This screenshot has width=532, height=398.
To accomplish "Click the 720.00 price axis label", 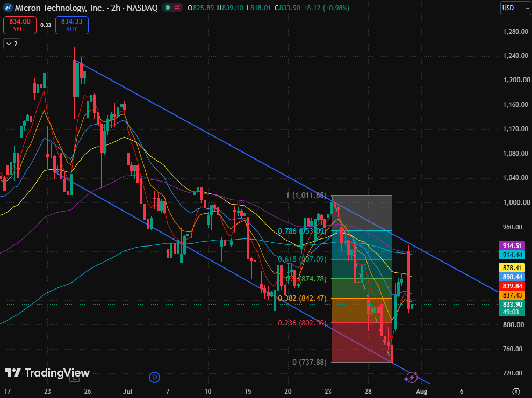I will coord(513,373).
